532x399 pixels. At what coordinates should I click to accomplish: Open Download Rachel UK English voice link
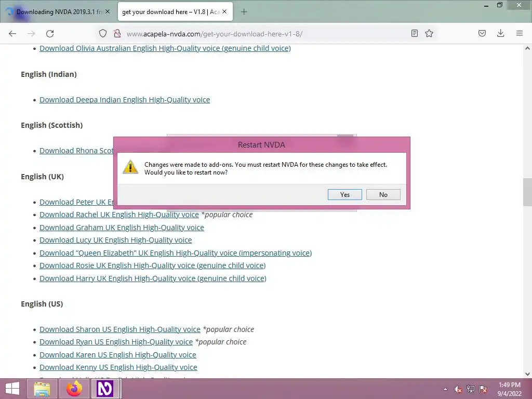click(x=119, y=215)
